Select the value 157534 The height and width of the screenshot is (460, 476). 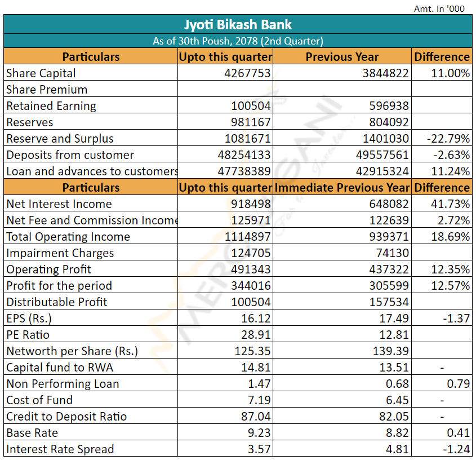click(389, 303)
